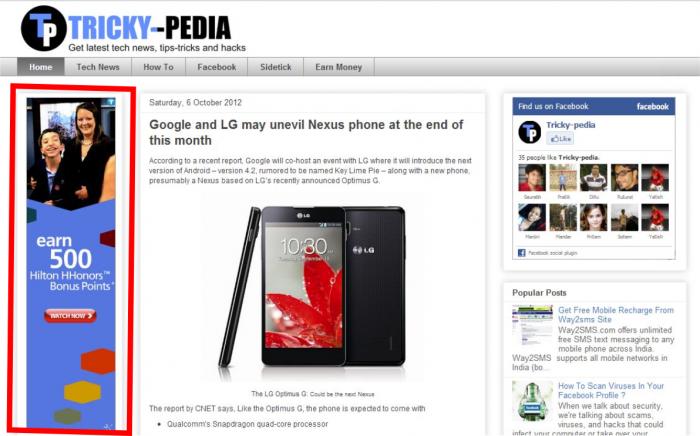Open the Facebook navigation tab
700x436 pixels.
point(217,67)
